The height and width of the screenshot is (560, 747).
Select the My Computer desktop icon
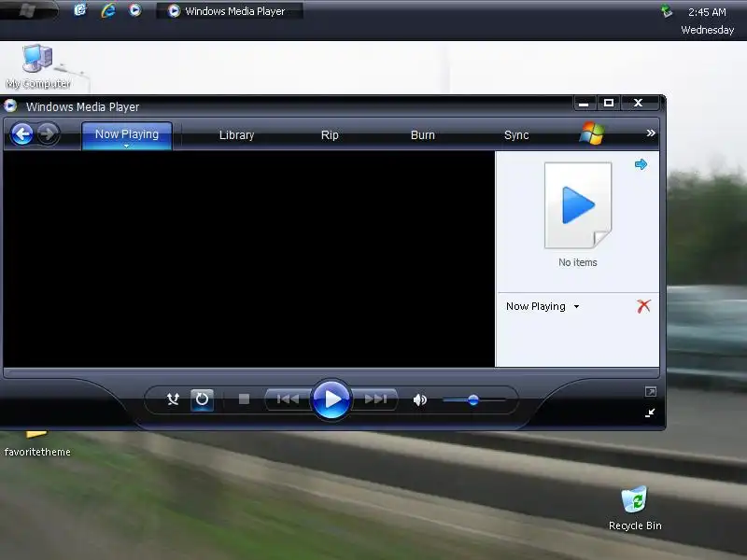click(x=38, y=66)
